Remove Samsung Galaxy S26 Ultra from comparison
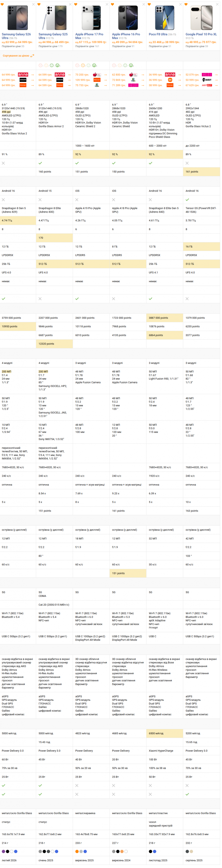This screenshot has height=868, width=222. (33, 4)
